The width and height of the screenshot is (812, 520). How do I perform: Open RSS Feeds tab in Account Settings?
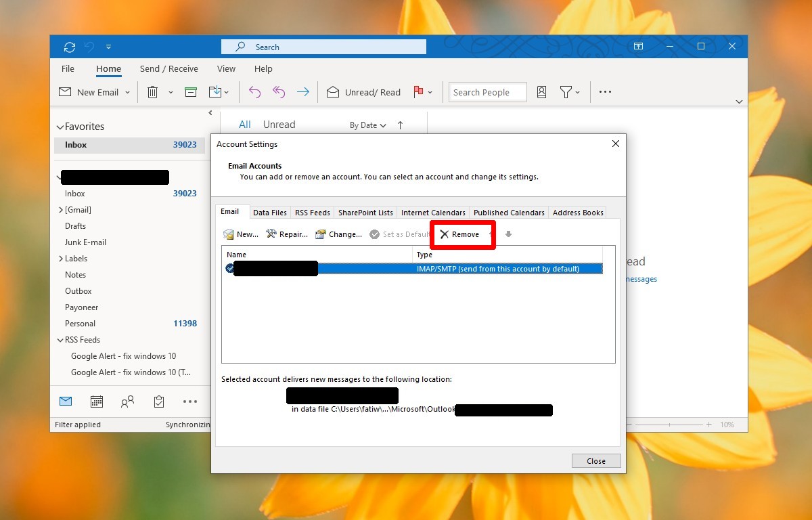coord(313,213)
